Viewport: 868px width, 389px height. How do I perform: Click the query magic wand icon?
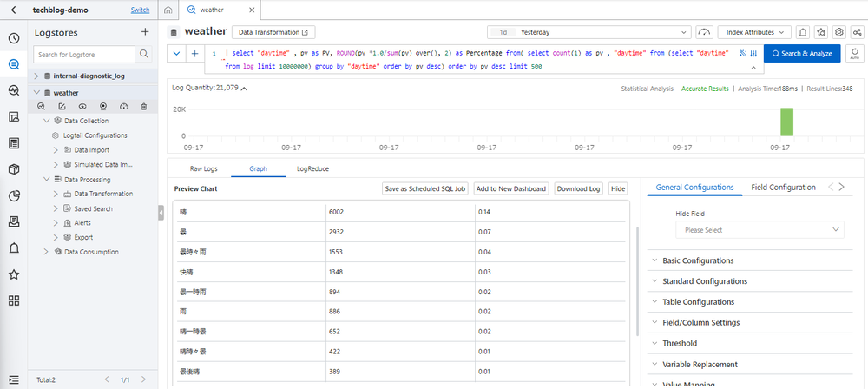(742, 54)
